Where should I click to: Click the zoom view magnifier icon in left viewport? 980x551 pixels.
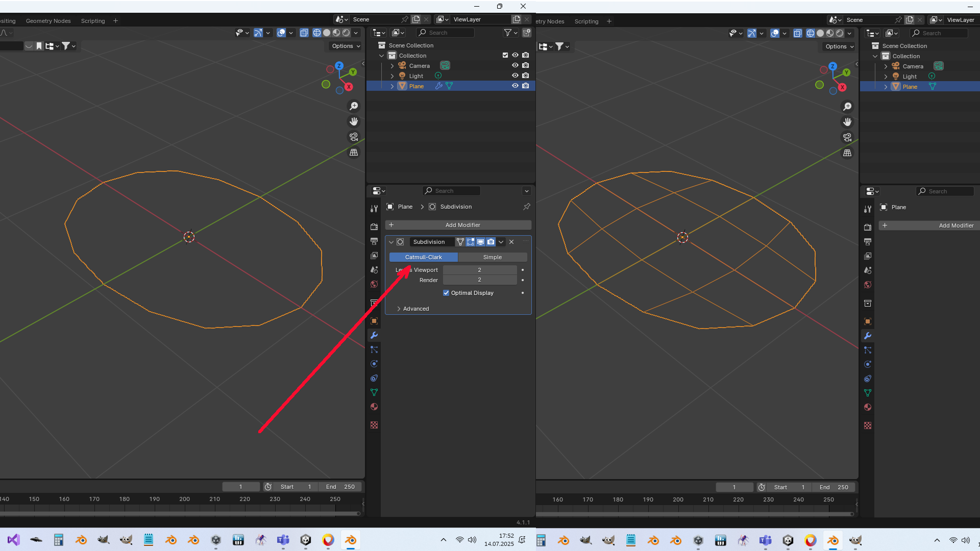pyautogui.click(x=353, y=106)
